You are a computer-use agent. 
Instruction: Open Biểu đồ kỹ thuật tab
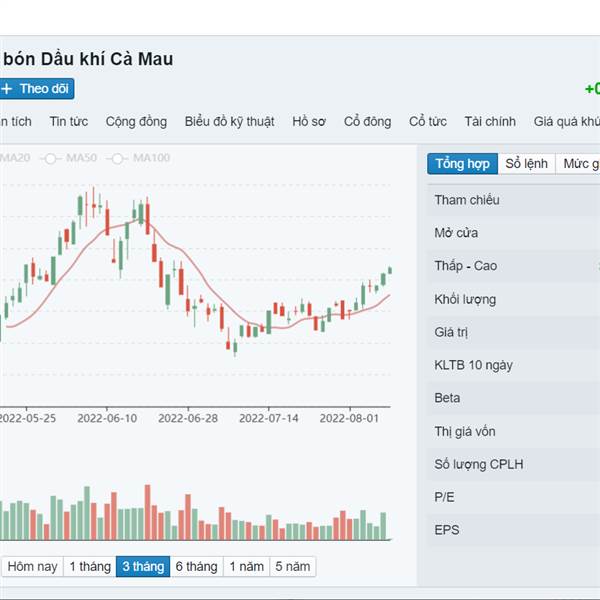coord(230,121)
